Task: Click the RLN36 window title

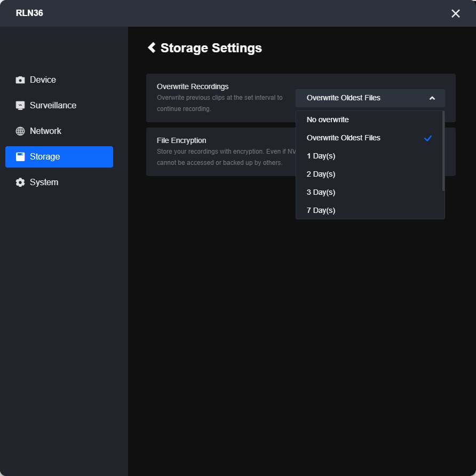Action: pos(29,13)
